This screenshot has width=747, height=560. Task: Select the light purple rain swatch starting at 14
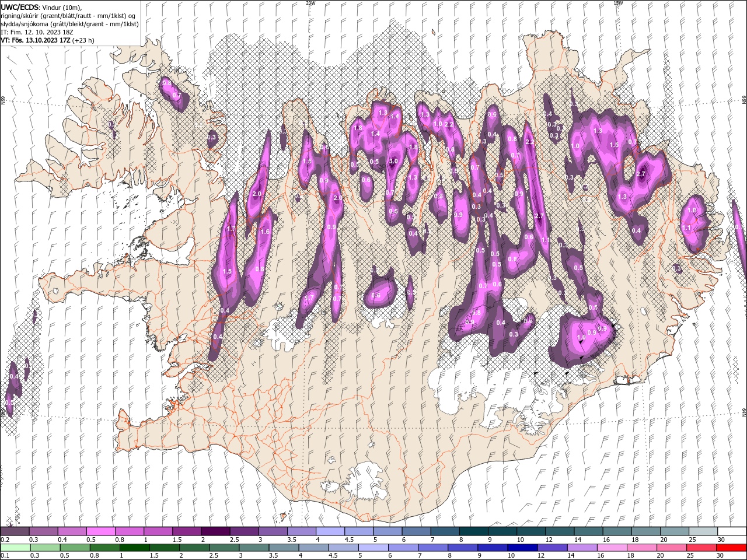(582, 547)
